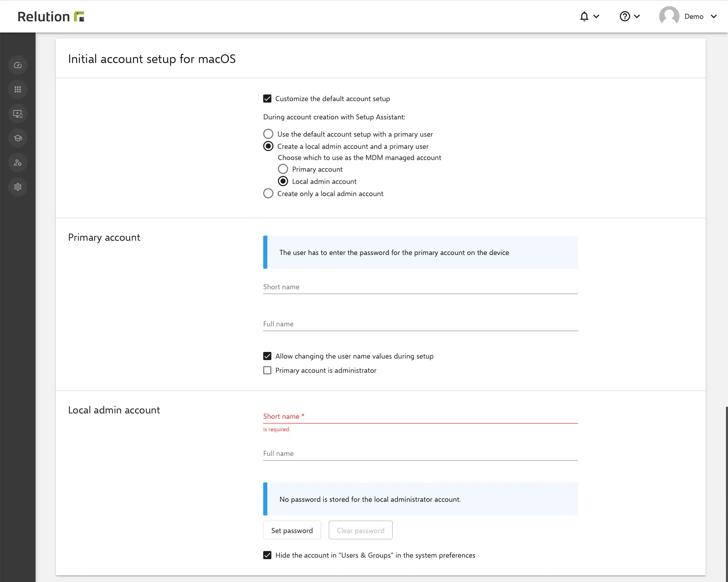Select Local admin account as MDM managed
Image resolution: width=728 pixels, height=582 pixels.
coord(283,181)
